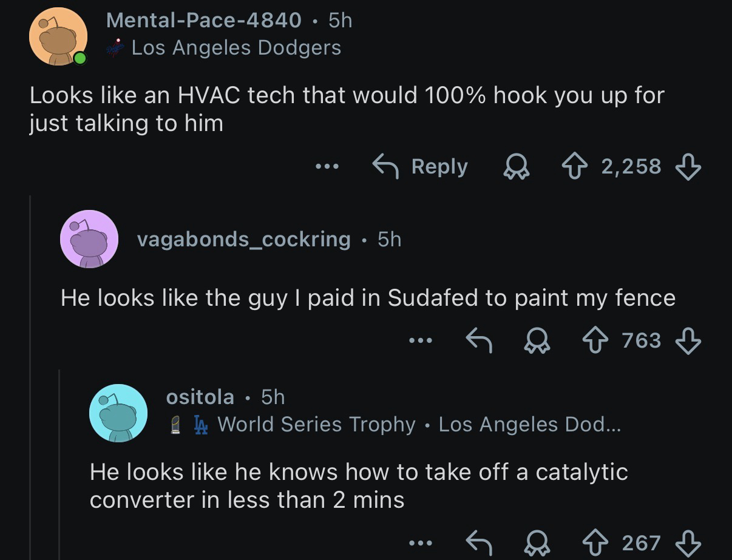Click ositola's blue avatar
This screenshot has width=732, height=560.
(118, 413)
